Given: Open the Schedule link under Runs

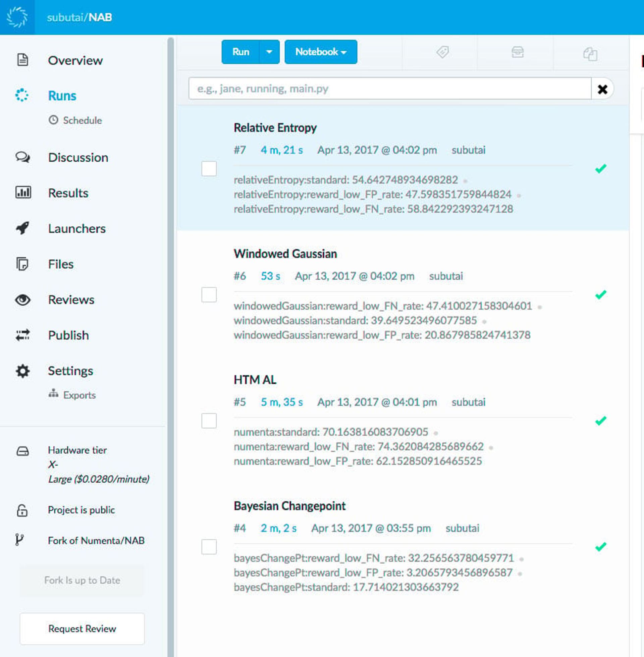Looking at the screenshot, I should [x=82, y=120].
